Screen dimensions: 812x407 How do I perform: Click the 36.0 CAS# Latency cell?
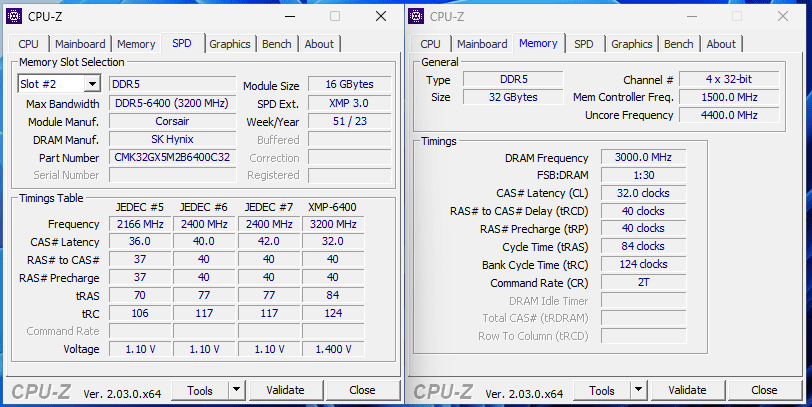coord(140,242)
